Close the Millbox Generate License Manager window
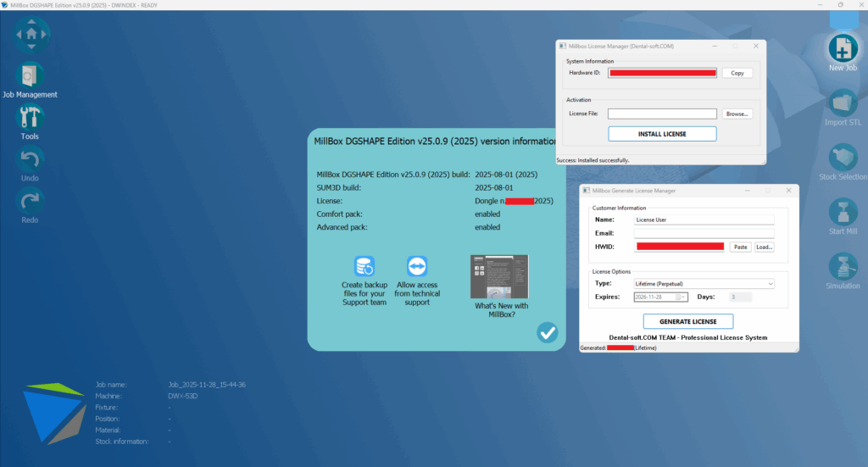The width and height of the screenshot is (868, 467). [788, 191]
